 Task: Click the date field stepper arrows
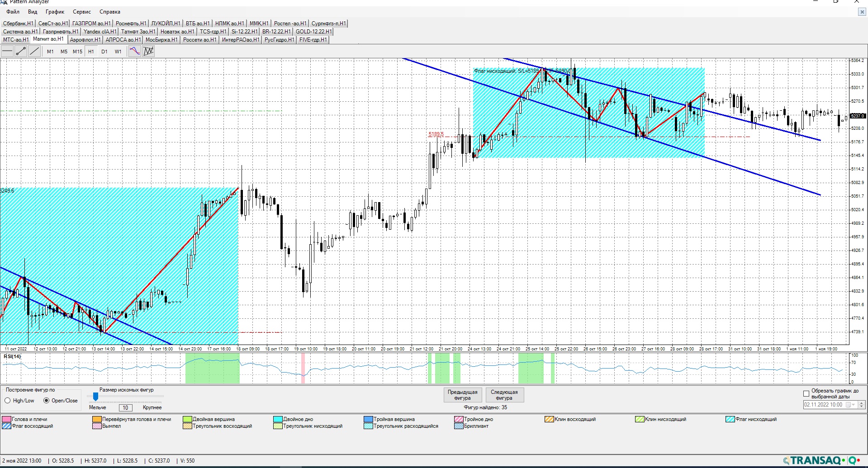click(861, 405)
